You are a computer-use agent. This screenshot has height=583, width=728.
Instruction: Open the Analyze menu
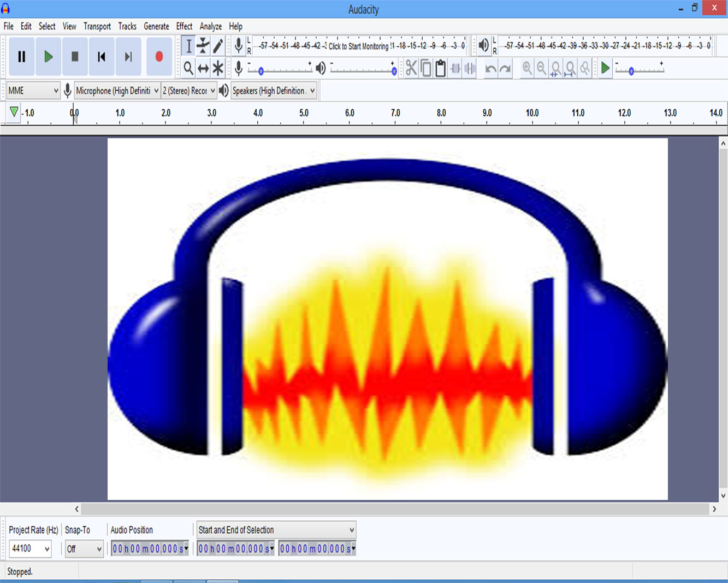211,26
